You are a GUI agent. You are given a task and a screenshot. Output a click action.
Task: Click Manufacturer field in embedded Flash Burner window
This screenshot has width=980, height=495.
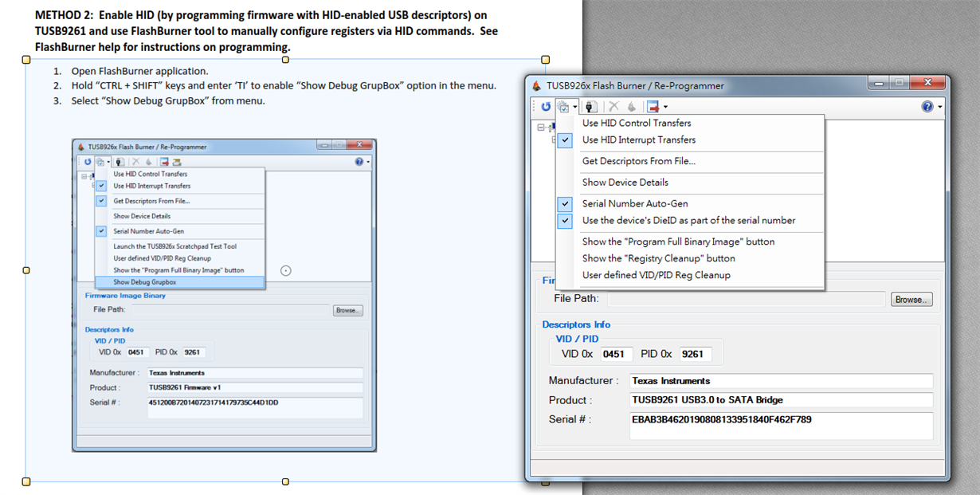coord(255,372)
